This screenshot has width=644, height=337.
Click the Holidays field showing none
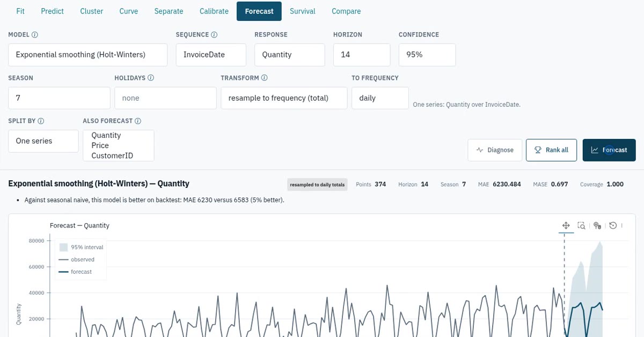tap(165, 98)
